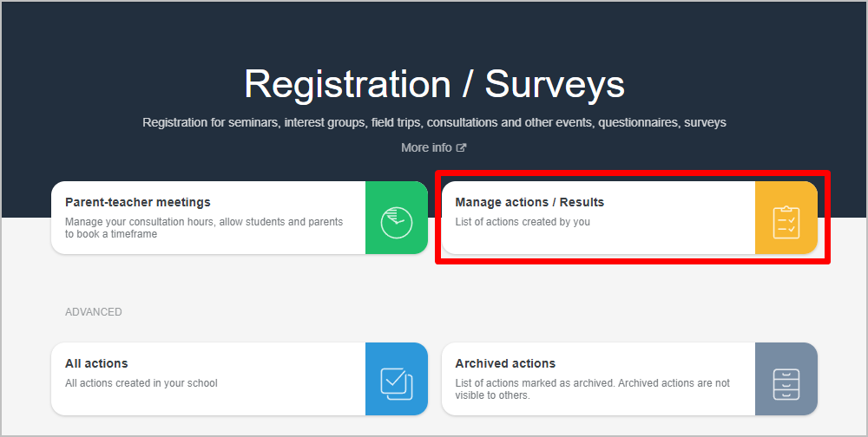This screenshot has width=868, height=437.
Task: Click the blue checkbox icon for All actions
Action: tap(396, 379)
